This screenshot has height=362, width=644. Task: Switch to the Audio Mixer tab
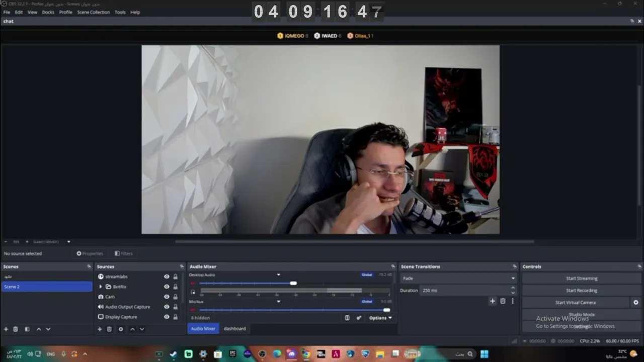point(203,328)
